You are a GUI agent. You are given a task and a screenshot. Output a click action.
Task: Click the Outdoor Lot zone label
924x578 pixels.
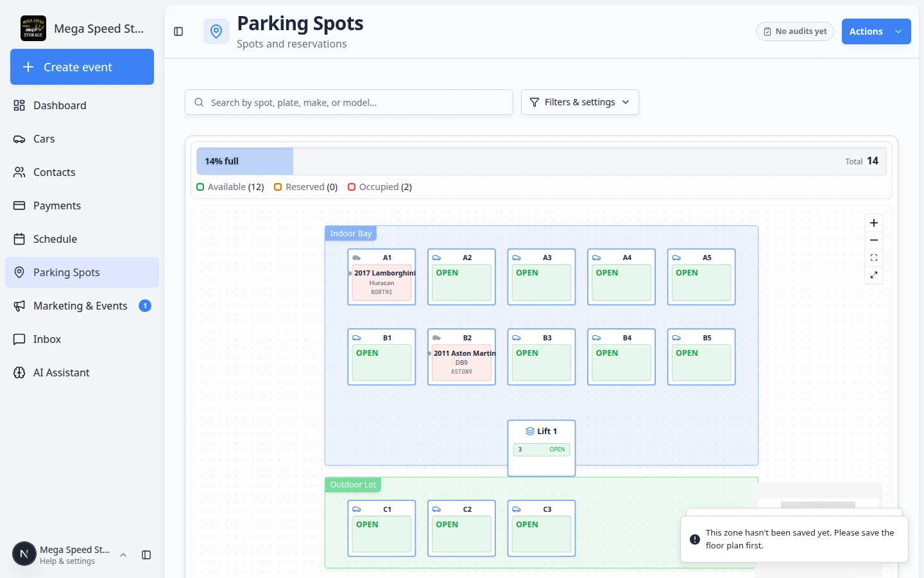[x=353, y=485]
